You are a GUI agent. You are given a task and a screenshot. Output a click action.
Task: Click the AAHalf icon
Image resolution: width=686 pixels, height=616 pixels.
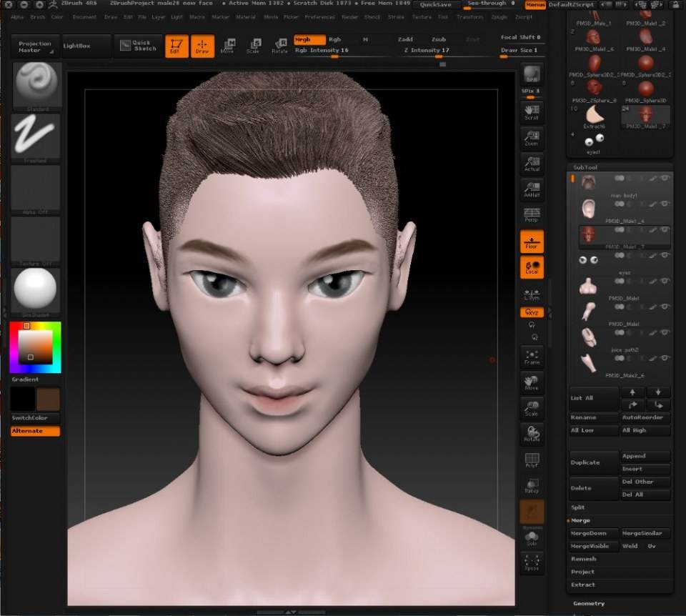pyautogui.click(x=532, y=189)
